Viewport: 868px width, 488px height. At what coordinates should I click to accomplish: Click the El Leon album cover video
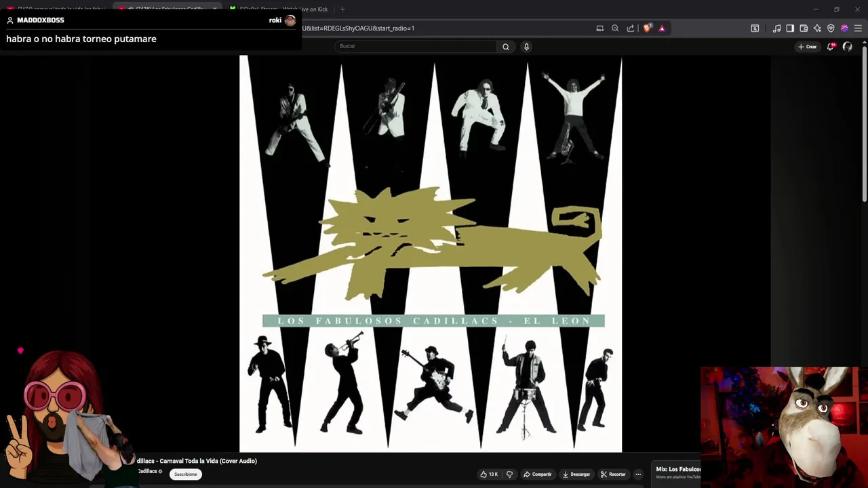pyautogui.click(x=431, y=253)
